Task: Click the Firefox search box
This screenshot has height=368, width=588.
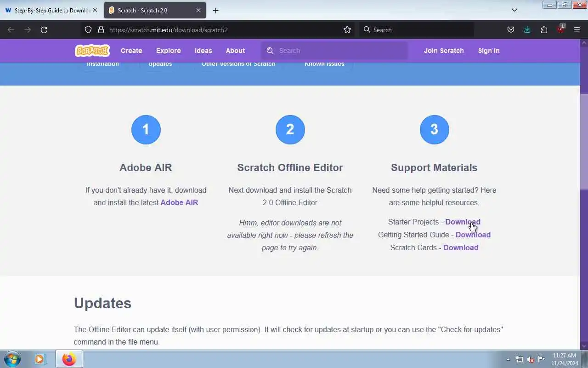Action: point(417,30)
